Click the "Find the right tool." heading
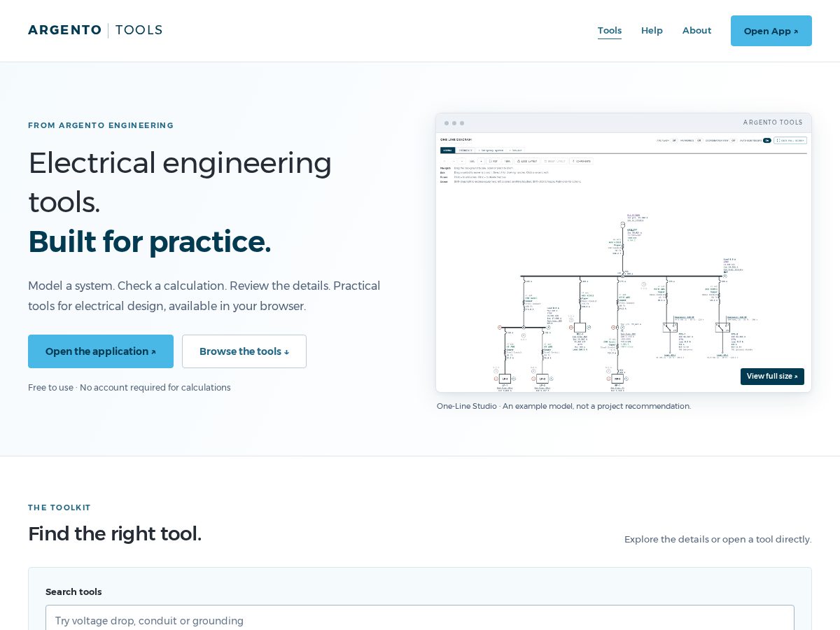Screen dimensions: 840x630 (115, 533)
